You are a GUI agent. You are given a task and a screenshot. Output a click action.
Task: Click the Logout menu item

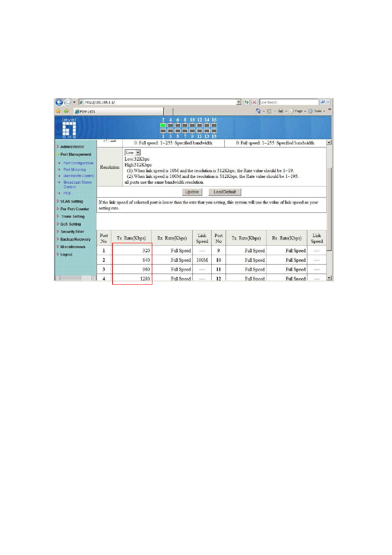(x=66, y=255)
